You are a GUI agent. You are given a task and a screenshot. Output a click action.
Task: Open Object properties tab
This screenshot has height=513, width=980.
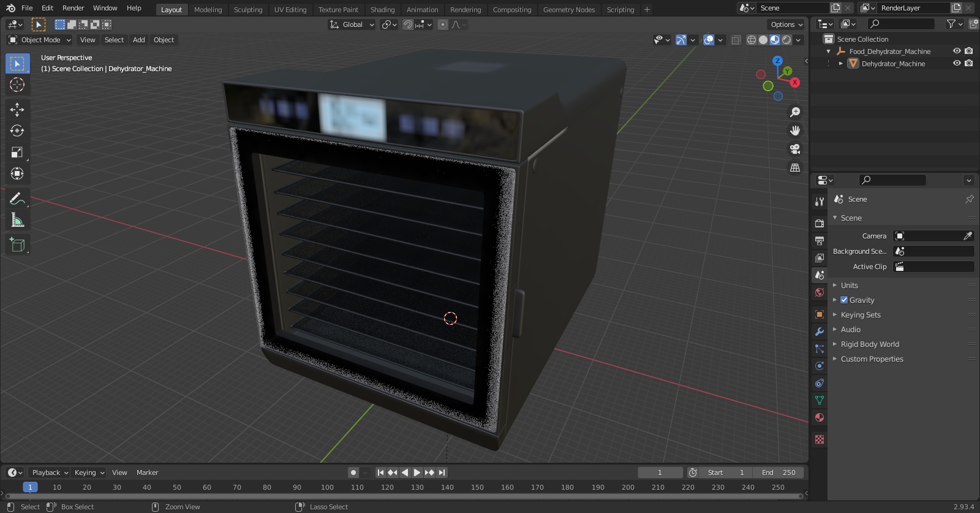[820, 314]
